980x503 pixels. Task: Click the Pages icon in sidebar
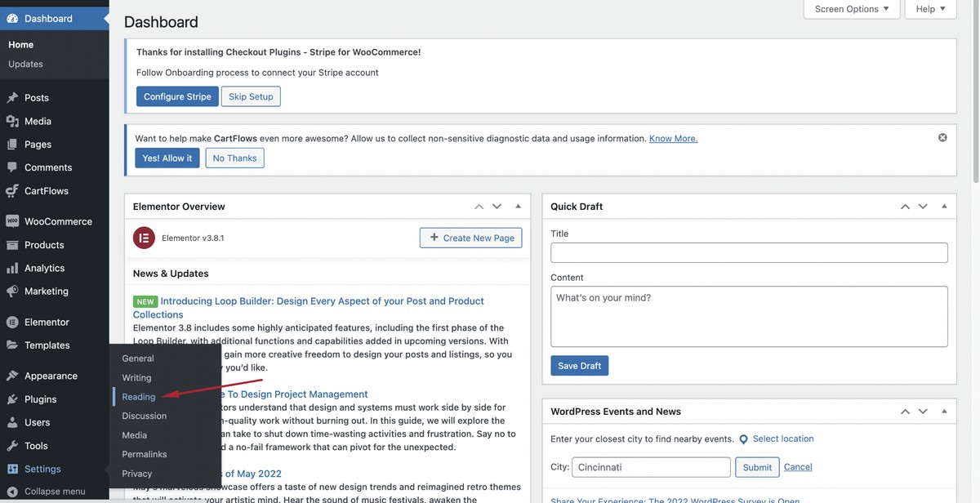pos(12,144)
